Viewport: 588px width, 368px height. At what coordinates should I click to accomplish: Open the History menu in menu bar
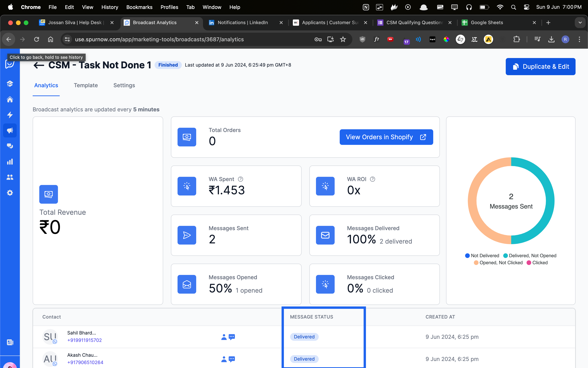point(110,7)
